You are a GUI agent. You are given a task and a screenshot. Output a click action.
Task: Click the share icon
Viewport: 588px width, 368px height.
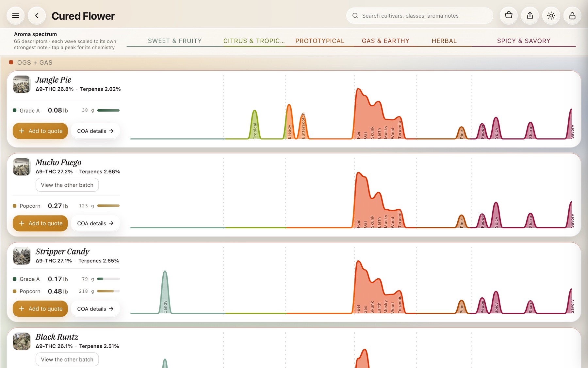coord(530,15)
